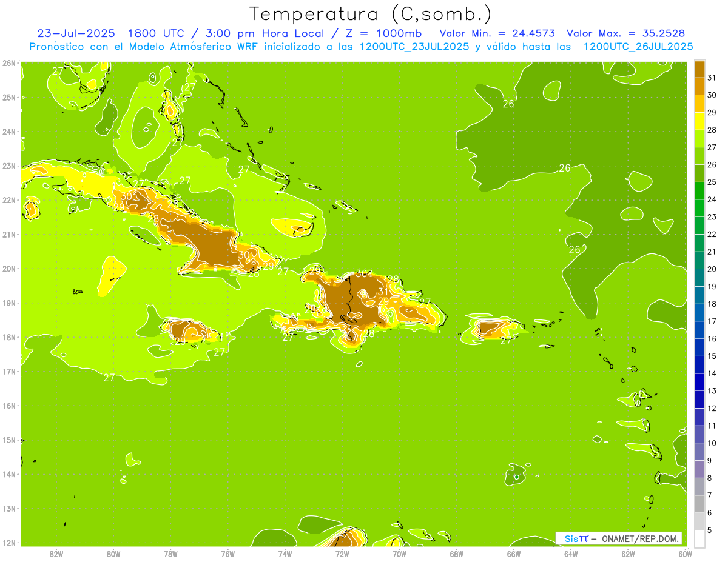728x562 pixels.
Task: Click the "23N" latitude axis label
Action: click(x=9, y=166)
